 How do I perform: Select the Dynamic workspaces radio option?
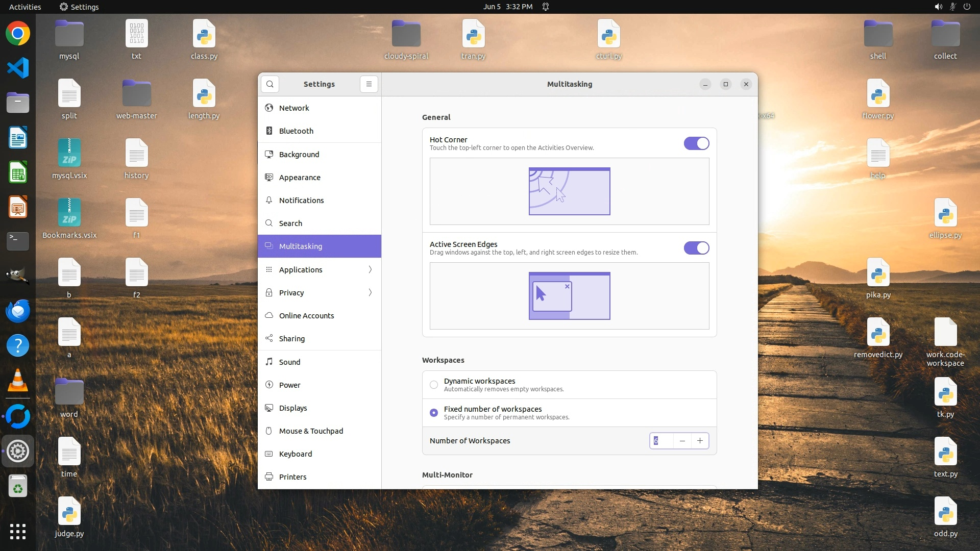[x=434, y=385]
